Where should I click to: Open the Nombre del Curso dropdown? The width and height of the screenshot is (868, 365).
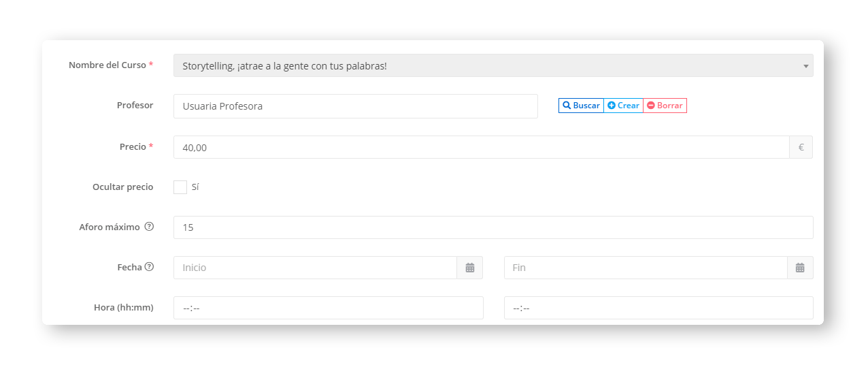coord(493,65)
